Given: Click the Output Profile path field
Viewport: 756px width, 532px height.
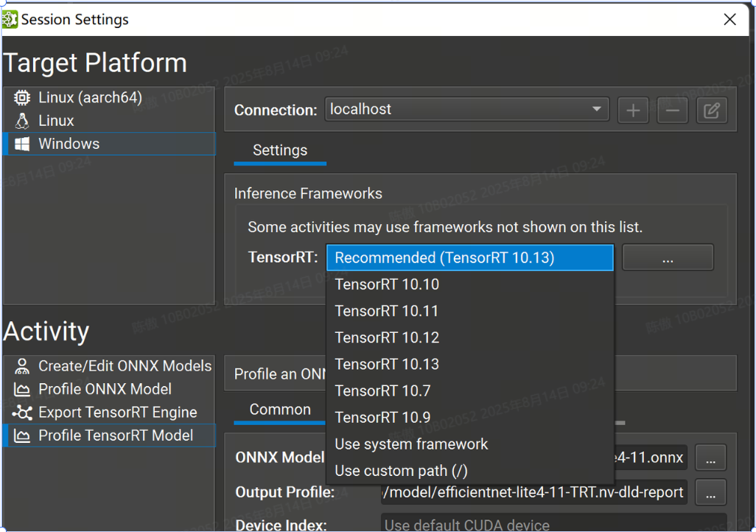Looking at the screenshot, I should 534,492.
